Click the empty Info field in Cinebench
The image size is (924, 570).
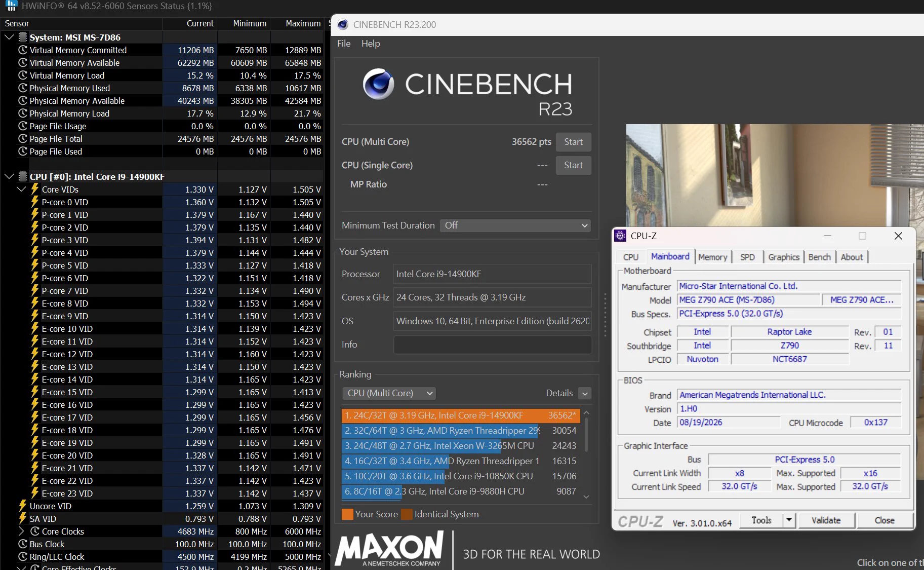tap(492, 345)
